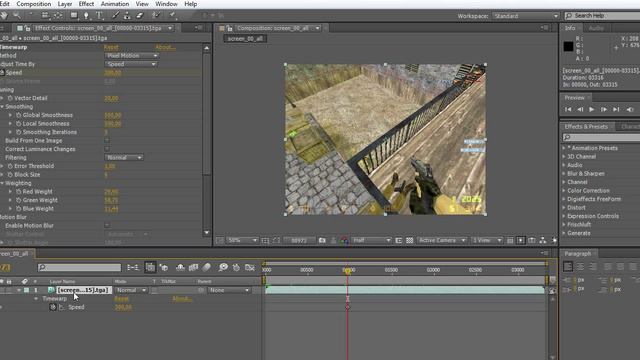The width and height of the screenshot is (640, 360).
Task: Click the current time indicator on the timeline ruler
Action: [x=347, y=270]
